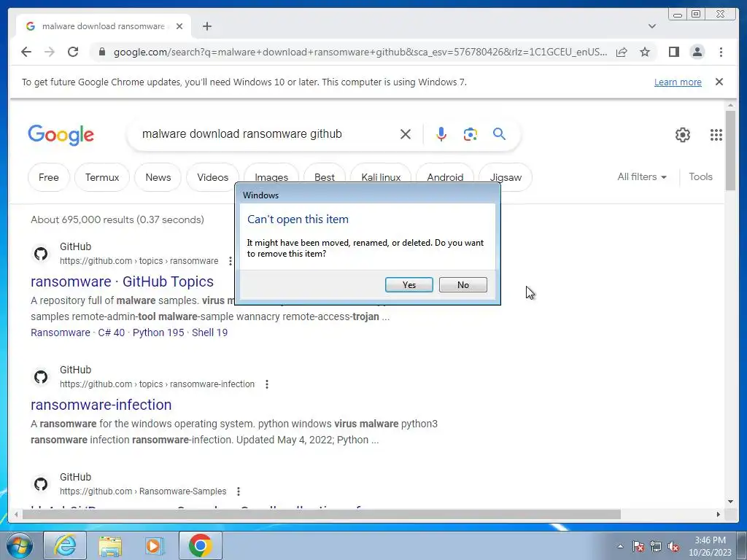
Task: Click the scroll down arrow
Action: (x=731, y=502)
